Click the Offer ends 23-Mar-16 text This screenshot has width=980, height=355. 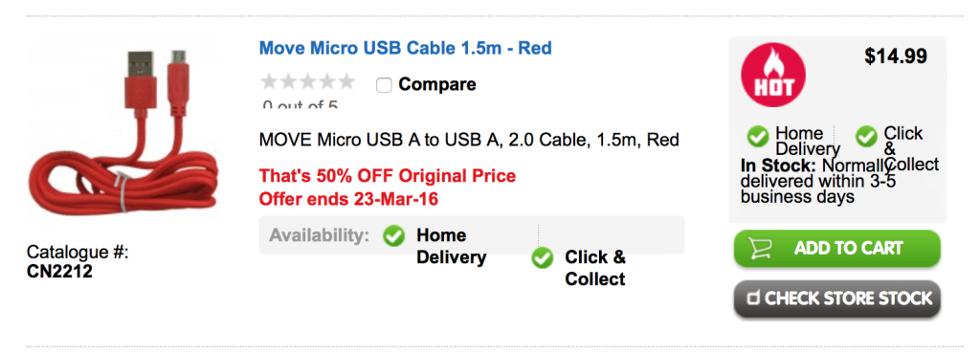348,199
